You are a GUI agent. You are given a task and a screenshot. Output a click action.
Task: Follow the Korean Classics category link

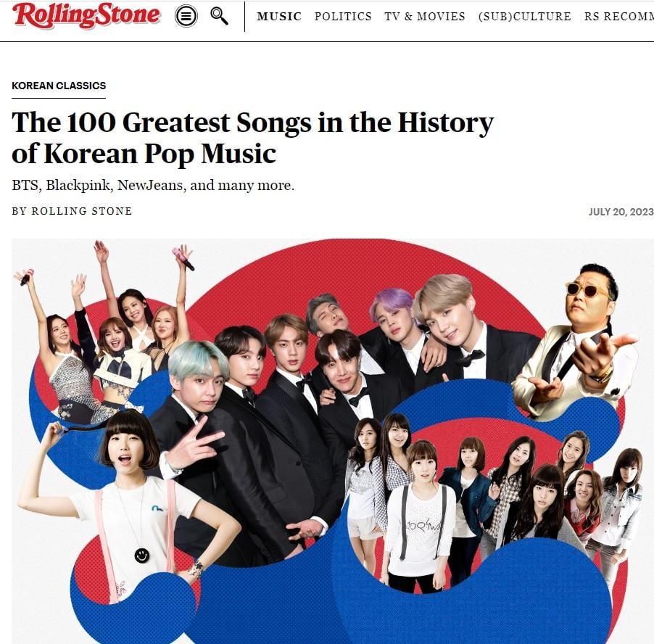click(x=59, y=86)
